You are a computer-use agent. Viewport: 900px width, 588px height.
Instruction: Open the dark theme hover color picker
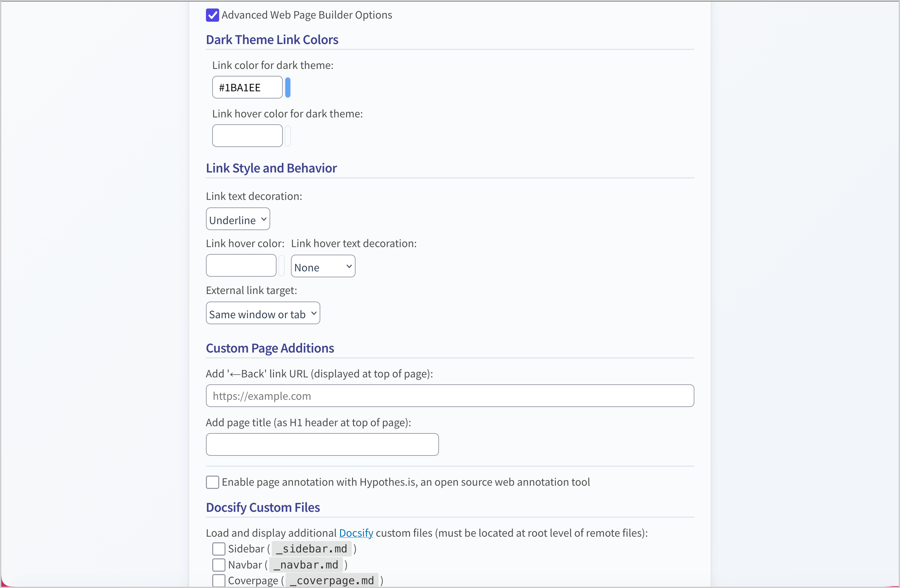(x=288, y=136)
